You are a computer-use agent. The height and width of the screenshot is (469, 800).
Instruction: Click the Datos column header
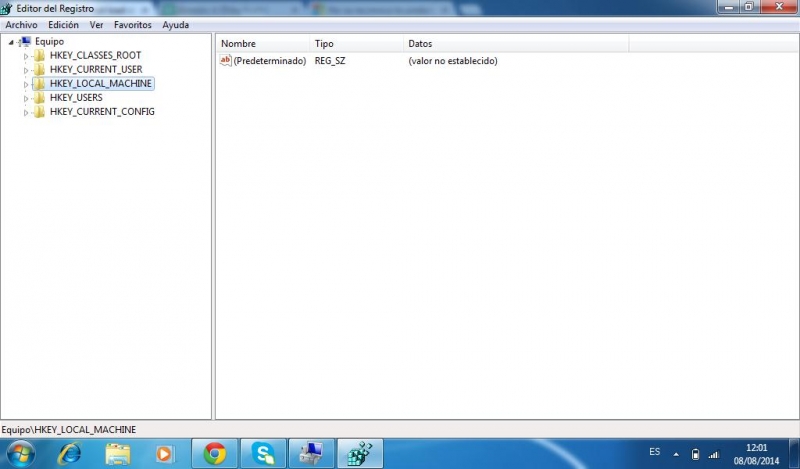pos(515,44)
